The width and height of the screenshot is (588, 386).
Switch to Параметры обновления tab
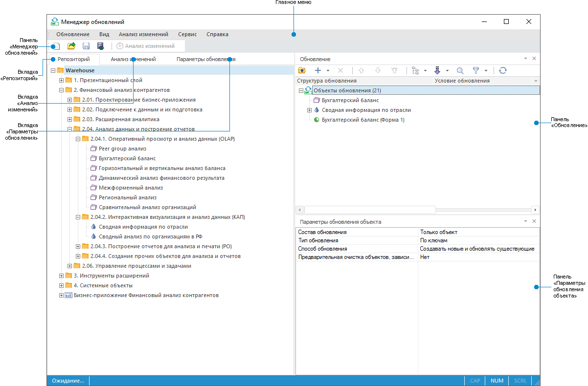pos(206,59)
